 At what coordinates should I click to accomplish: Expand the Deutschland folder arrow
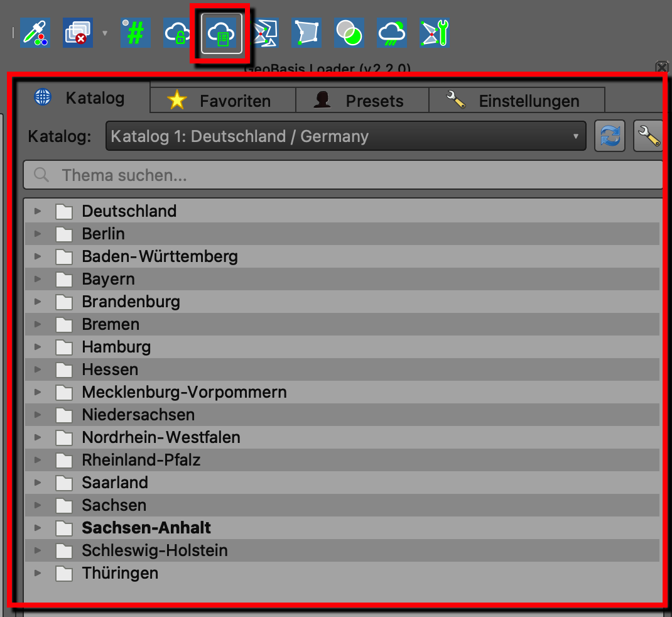pos(38,211)
